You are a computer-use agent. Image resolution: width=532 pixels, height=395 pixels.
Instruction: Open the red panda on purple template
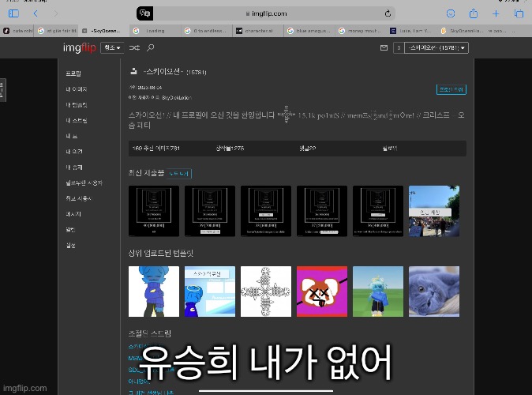(x=322, y=292)
